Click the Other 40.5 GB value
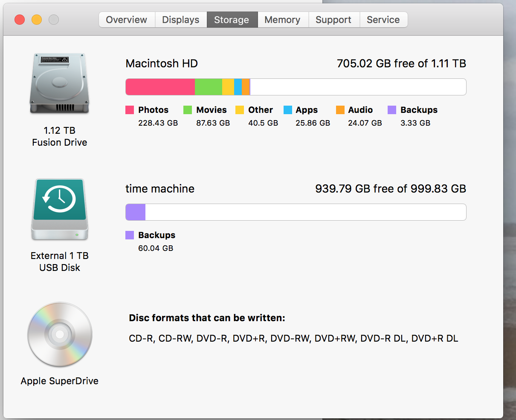The image size is (516, 420). [263, 123]
